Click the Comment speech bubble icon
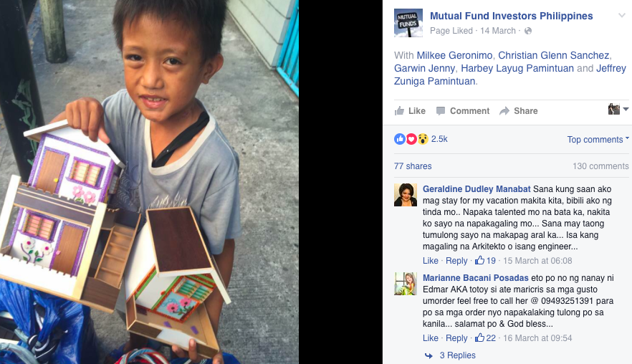 pyautogui.click(x=441, y=111)
